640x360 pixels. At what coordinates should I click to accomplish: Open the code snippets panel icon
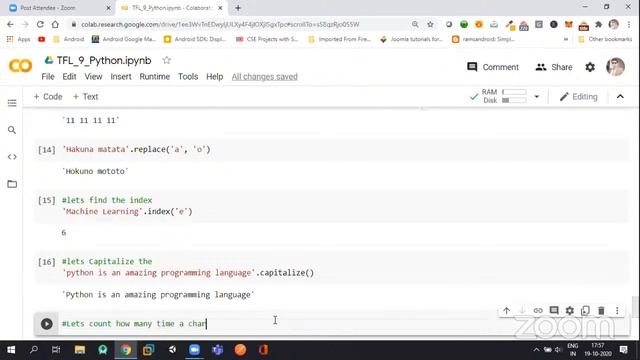(x=12, y=157)
